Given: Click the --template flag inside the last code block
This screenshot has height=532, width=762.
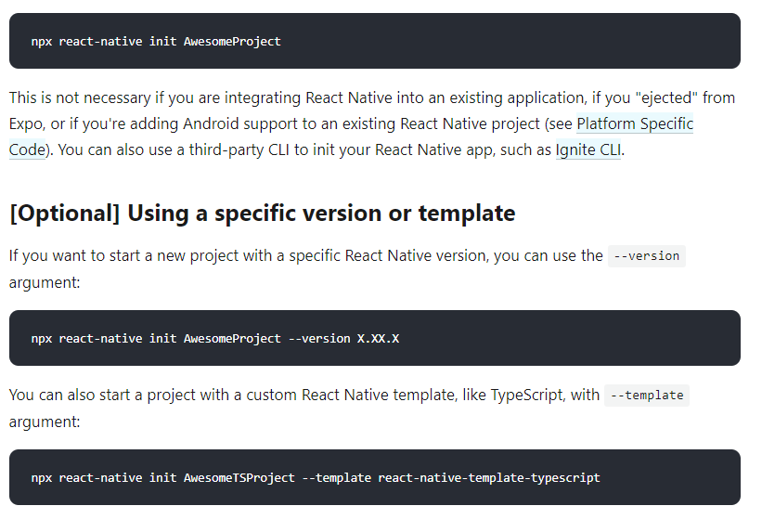Looking at the screenshot, I should click(337, 477).
